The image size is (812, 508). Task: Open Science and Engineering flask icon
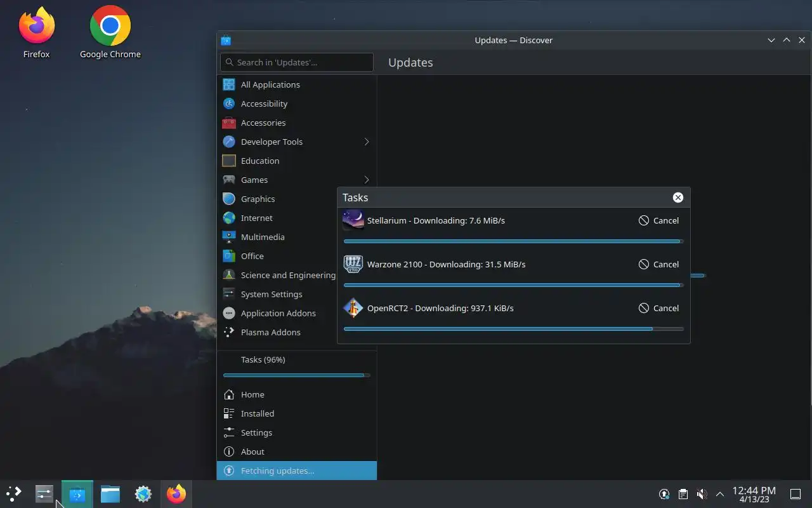[229, 275]
